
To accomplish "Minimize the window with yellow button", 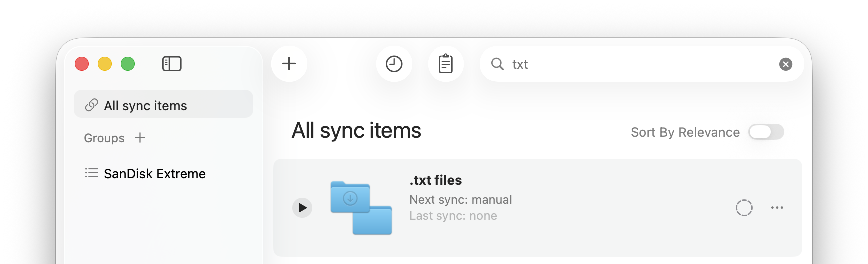I will (x=105, y=64).
